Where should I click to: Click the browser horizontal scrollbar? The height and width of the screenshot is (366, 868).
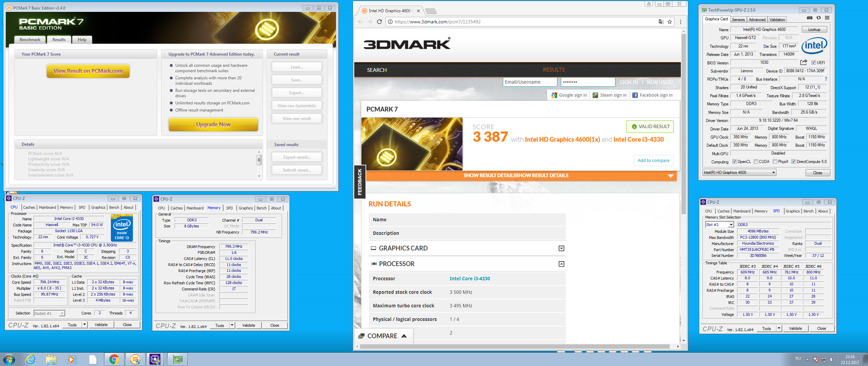click(515, 346)
